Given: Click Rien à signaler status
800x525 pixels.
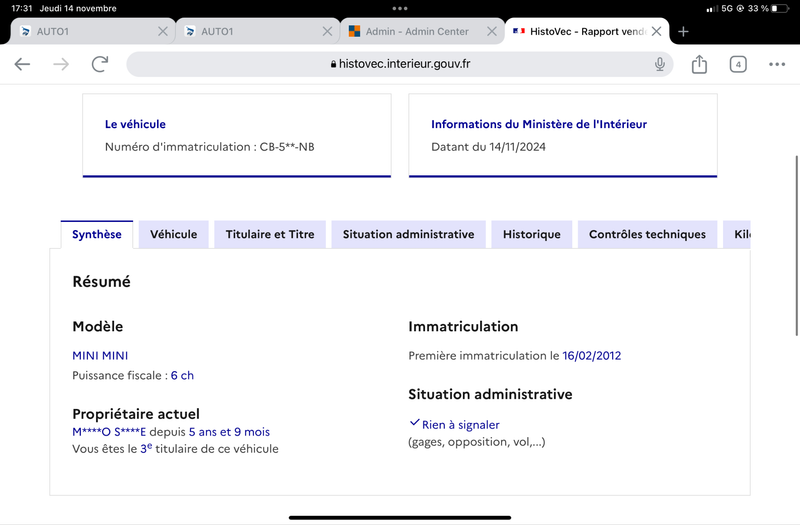Looking at the screenshot, I should [x=455, y=424].
